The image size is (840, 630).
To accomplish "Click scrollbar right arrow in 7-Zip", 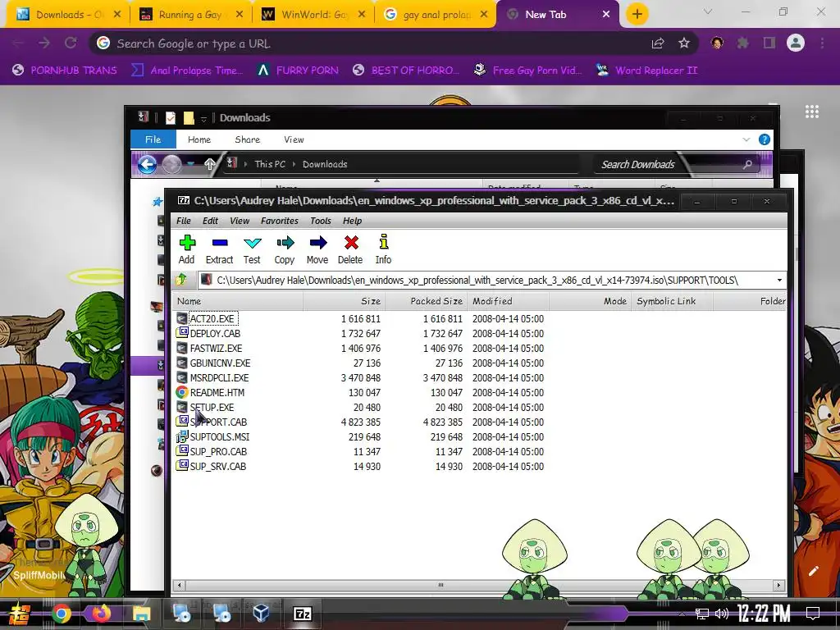I will [779, 585].
